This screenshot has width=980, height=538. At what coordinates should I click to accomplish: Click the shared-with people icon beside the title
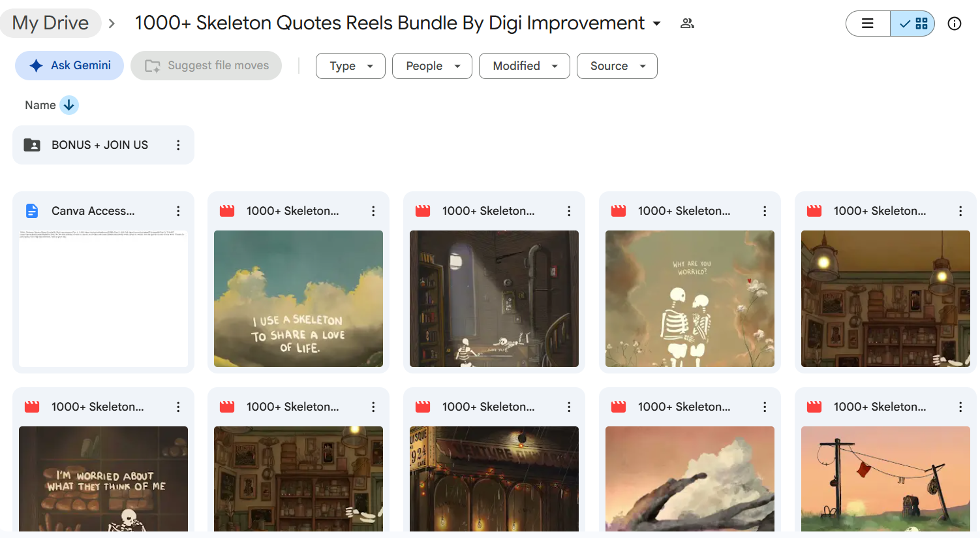(x=687, y=24)
